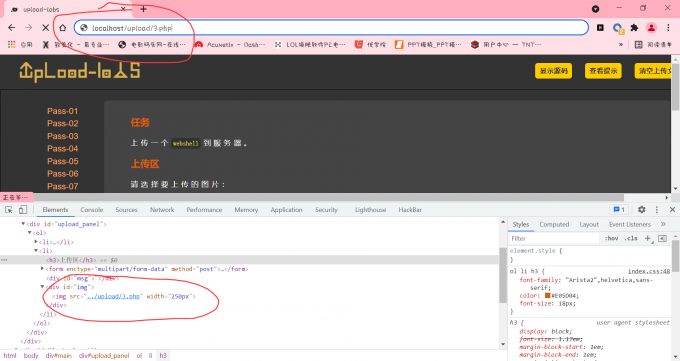Switch to the Computed pane tab
680x361 pixels.
click(554, 224)
